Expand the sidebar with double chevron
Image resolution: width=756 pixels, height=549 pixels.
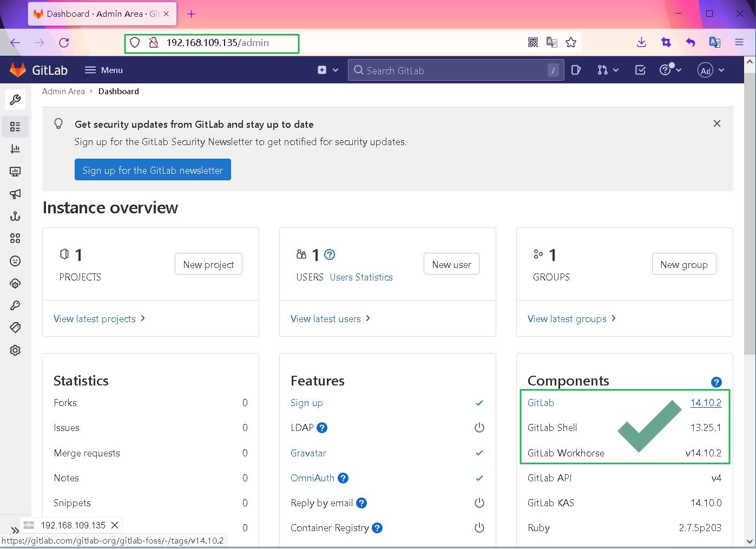(x=15, y=531)
